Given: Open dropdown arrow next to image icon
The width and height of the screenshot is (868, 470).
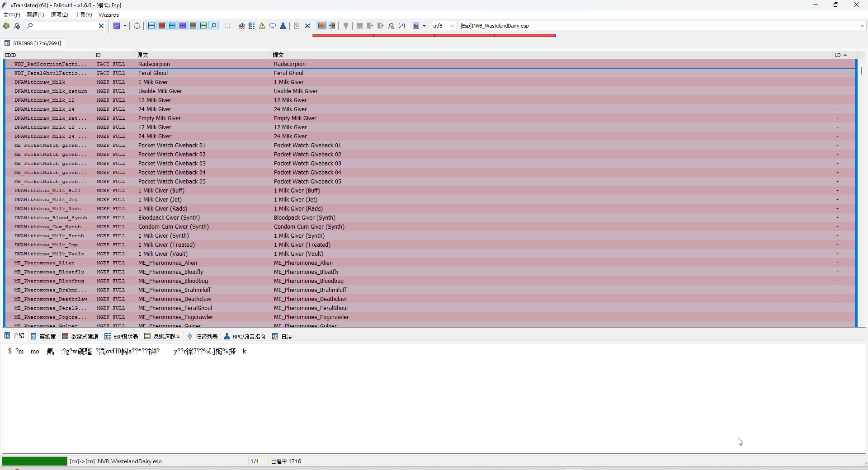Looking at the screenshot, I should (x=424, y=26).
